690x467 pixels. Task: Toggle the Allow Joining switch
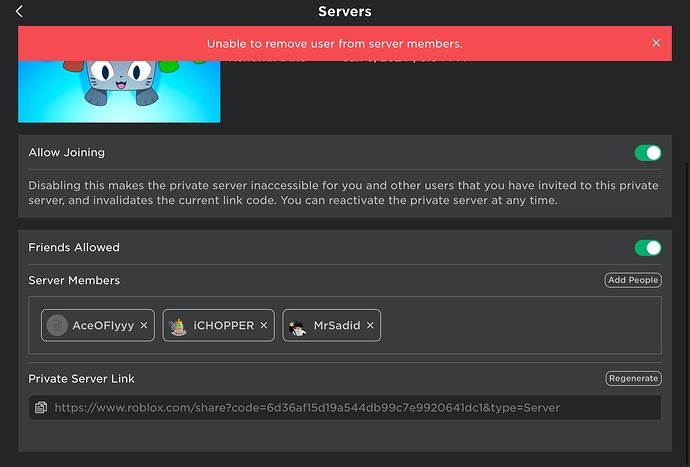648,153
